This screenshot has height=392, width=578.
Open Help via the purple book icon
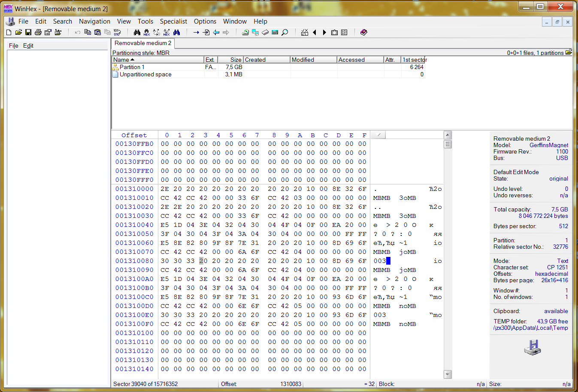[364, 32]
